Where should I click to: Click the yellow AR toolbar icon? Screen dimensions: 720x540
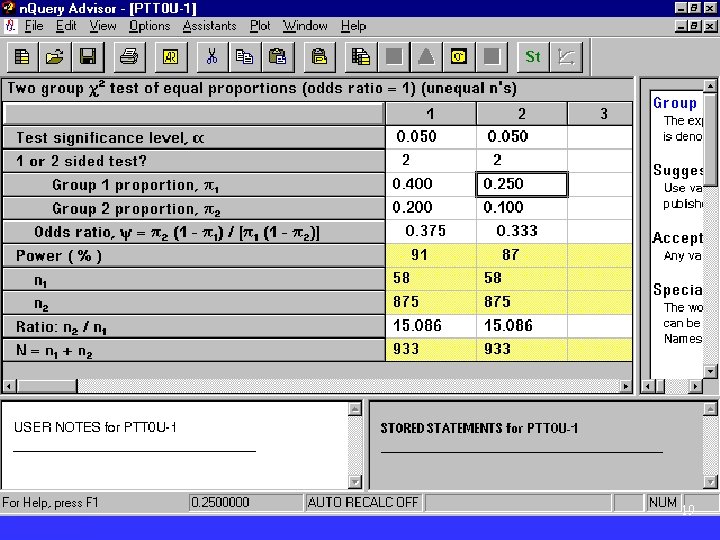171,57
